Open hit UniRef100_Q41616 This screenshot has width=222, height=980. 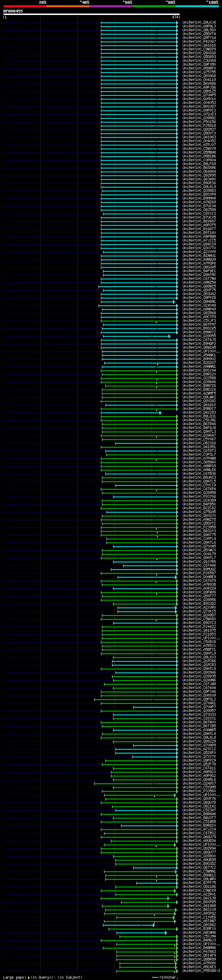coord(199,45)
